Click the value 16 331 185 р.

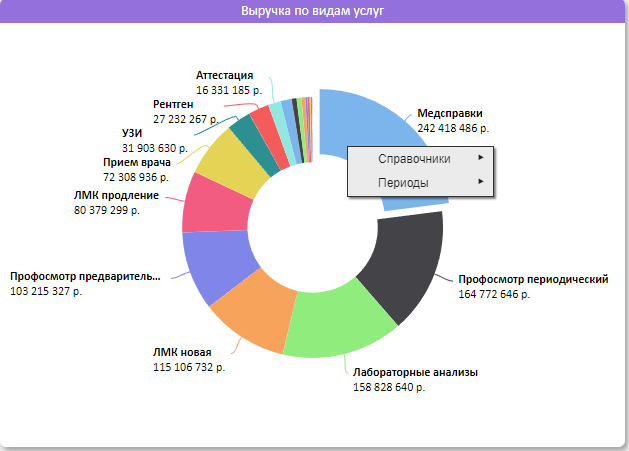point(229,90)
